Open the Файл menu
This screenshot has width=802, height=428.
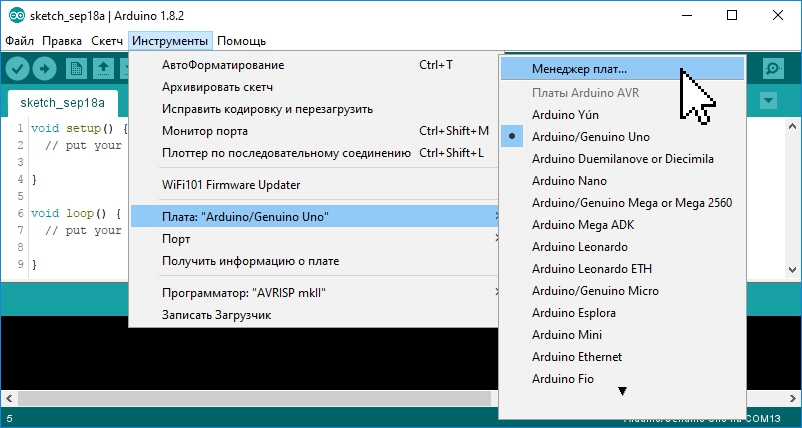[19, 41]
